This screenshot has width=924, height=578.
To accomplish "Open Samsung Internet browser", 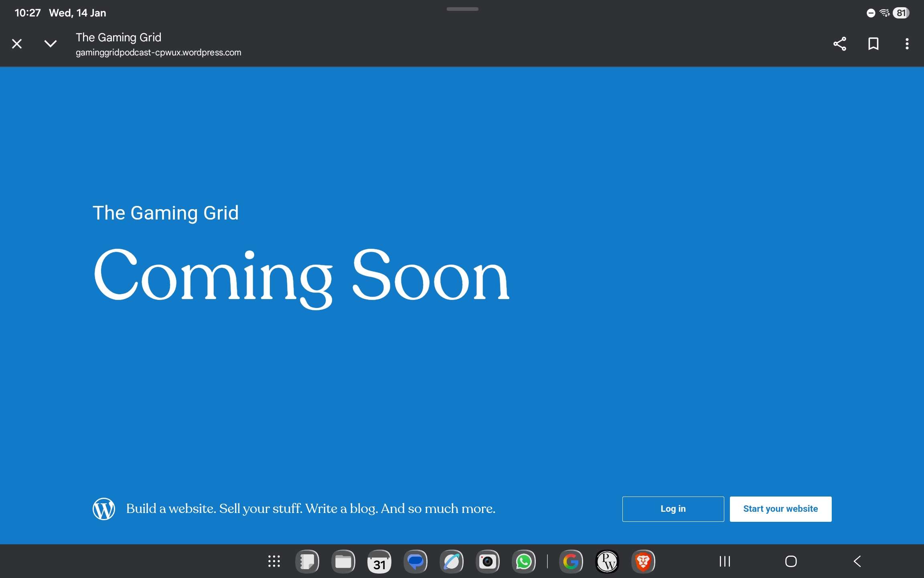I will click(452, 562).
